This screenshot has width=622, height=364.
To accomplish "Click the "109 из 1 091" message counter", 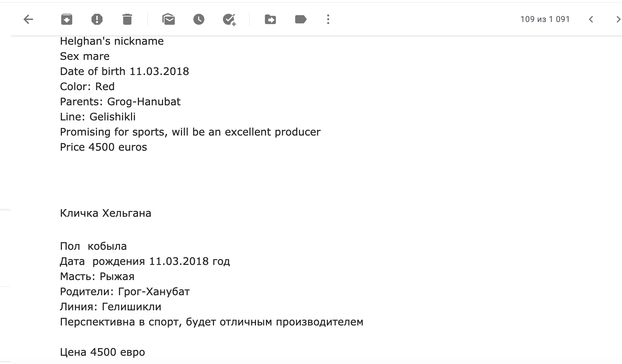I will point(545,19).
